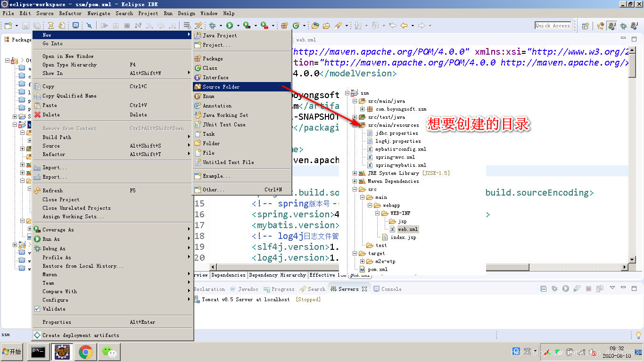Click Refresh in the context menu
The width and height of the screenshot is (644, 362).
coord(113,190)
